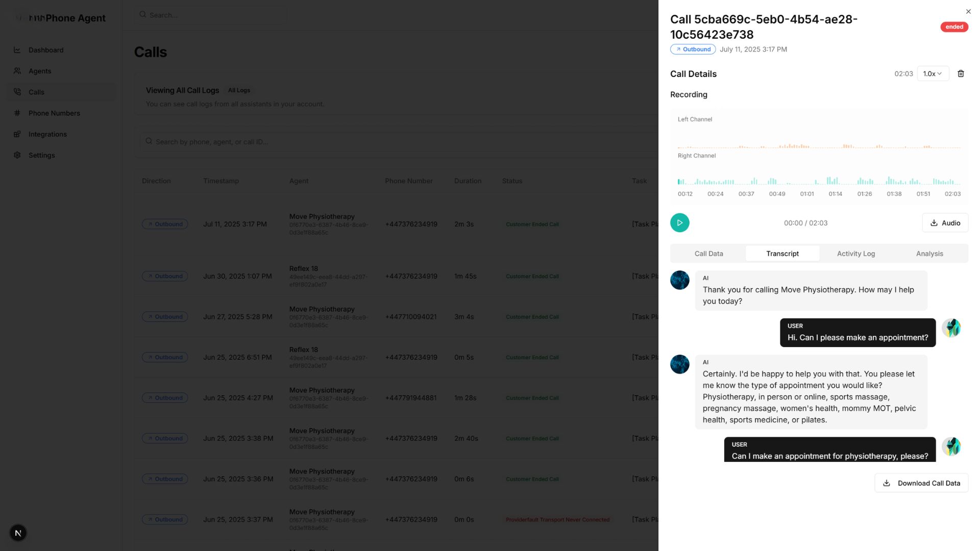Screen dimensions: 980x551
Task: Click phone number +447791944881
Action: pyautogui.click(x=411, y=398)
